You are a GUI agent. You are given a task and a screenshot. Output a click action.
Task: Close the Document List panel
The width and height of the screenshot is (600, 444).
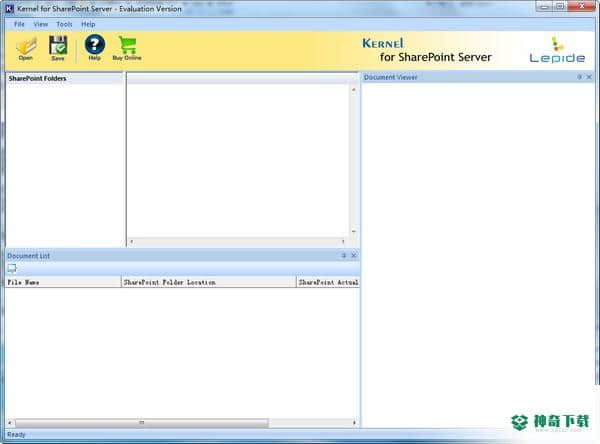354,255
